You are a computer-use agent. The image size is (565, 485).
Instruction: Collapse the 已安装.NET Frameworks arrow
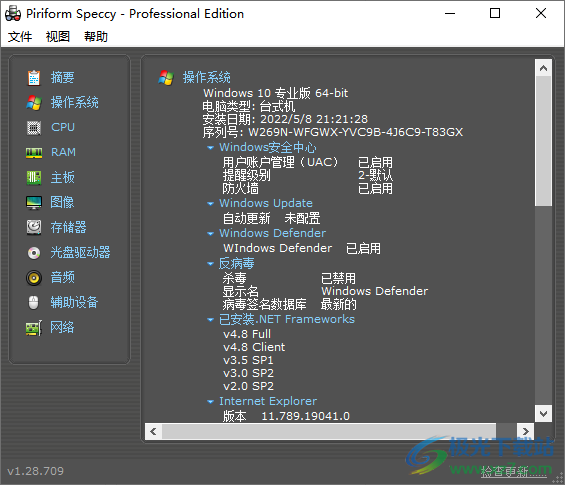[x=210, y=320]
